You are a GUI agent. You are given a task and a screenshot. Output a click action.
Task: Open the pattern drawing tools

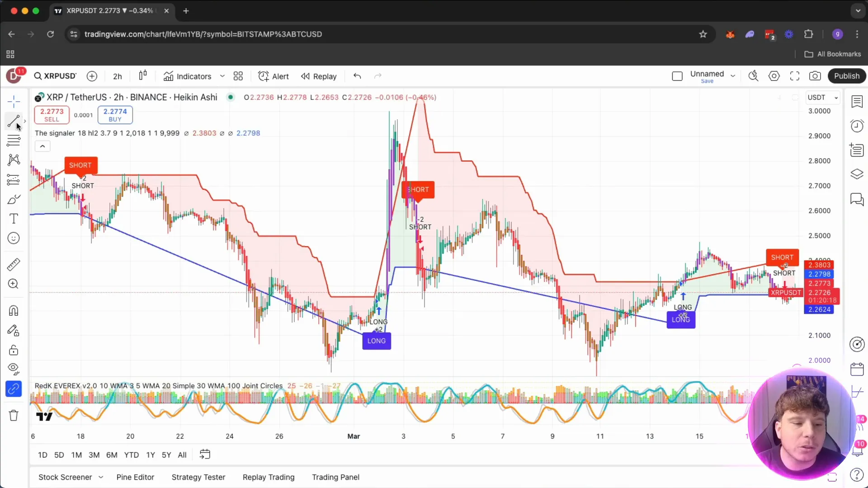14,160
